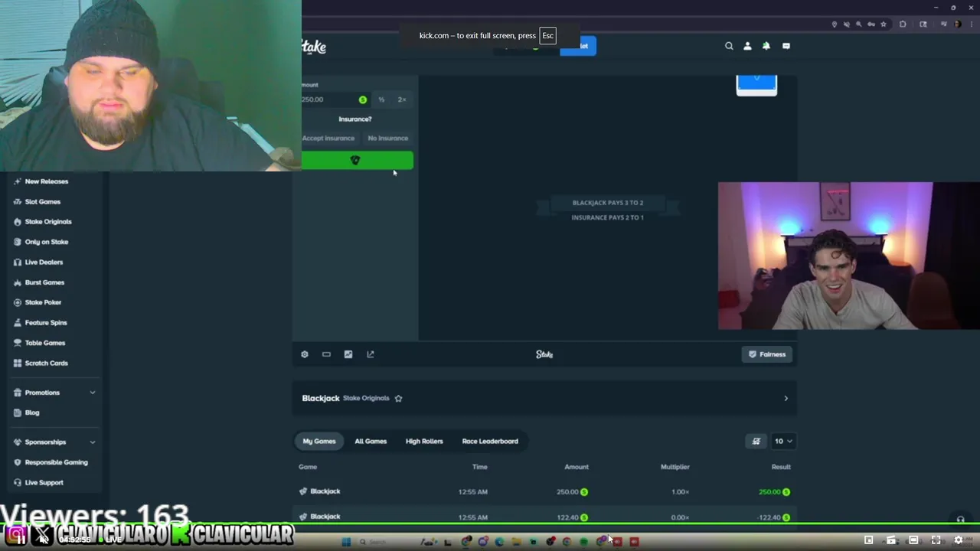980x551 pixels.
Task: Open the Stake user profile icon
Action: tap(748, 46)
